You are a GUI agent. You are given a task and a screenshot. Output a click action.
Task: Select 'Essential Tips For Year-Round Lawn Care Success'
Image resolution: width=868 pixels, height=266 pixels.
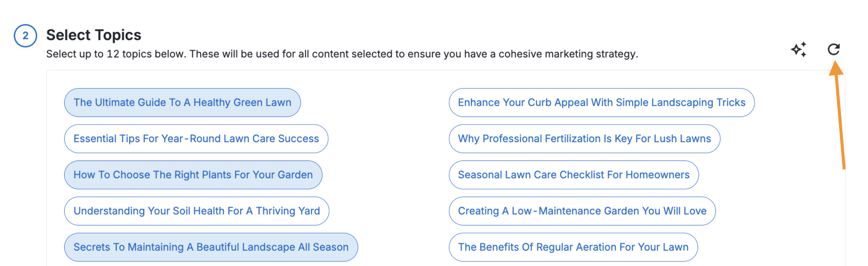point(196,139)
